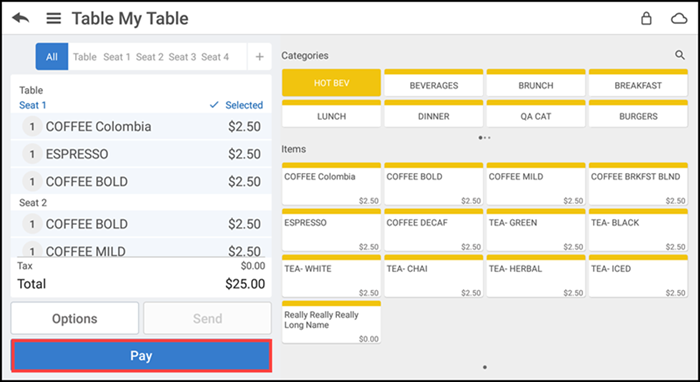Switch to the Seat 4 tab

215,57
